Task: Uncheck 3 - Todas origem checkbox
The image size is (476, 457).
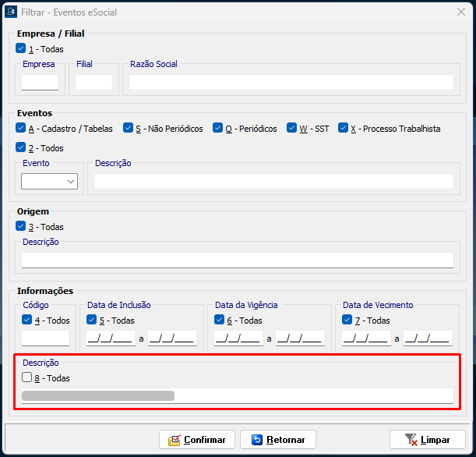Action: 21,227
